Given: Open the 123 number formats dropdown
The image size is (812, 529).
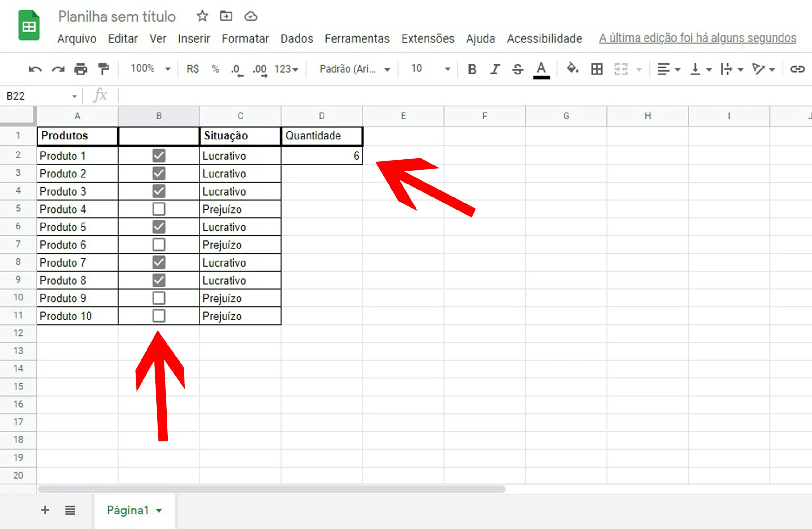Looking at the screenshot, I should (x=287, y=69).
